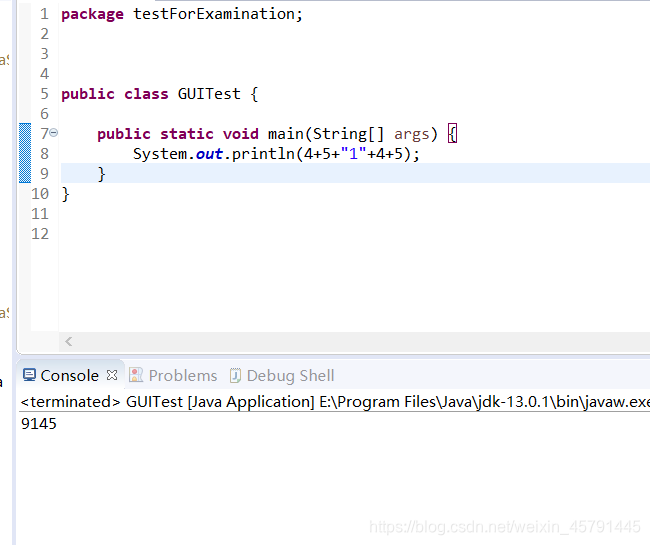Click the closing brace on line 9

(102, 174)
